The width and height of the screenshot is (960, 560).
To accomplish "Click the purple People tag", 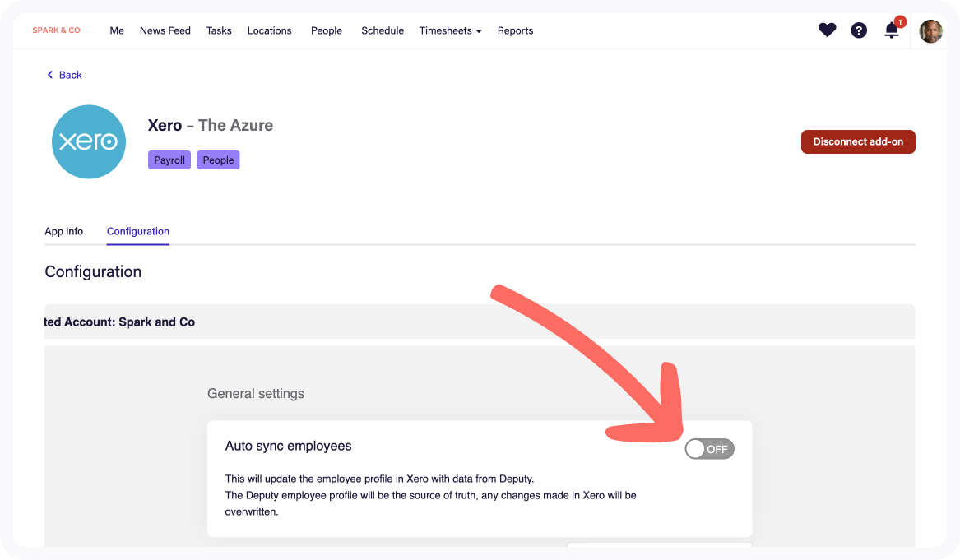I will click(x=218, y=160).
